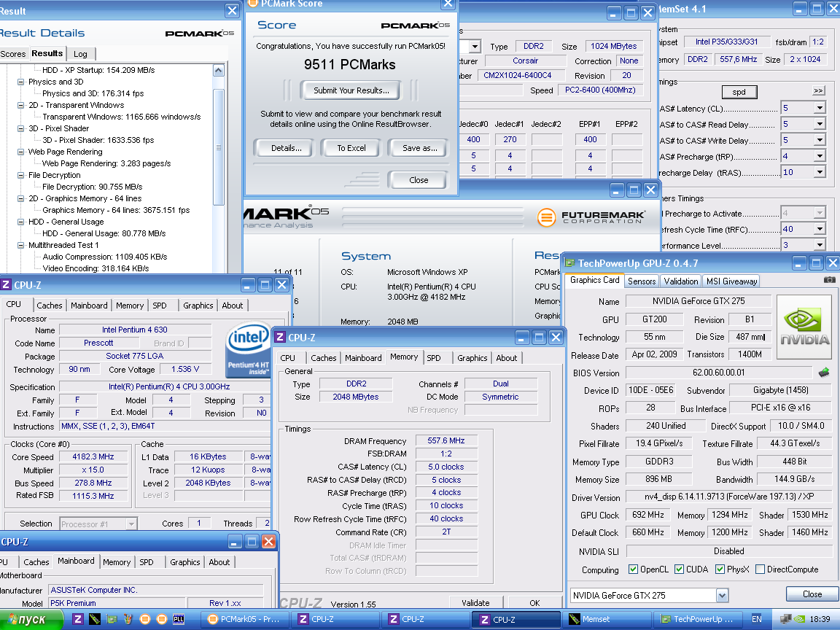The width and height of the screenshot is (840, 630).
Task: Click the Futuremark Corporation logo
Action: [x=591, y=217]
